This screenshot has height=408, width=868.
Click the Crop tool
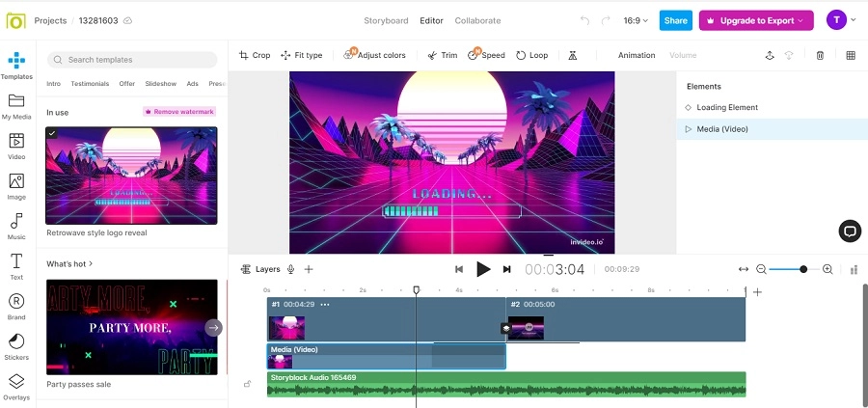[x=255, y=55]
